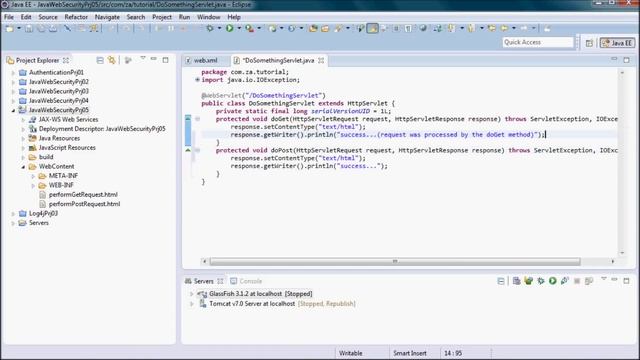The height and width of the screenshot is (360, 640).
Task: Toggle Show Whitespace Characters pilcrow icon
Action: [408, 29]
